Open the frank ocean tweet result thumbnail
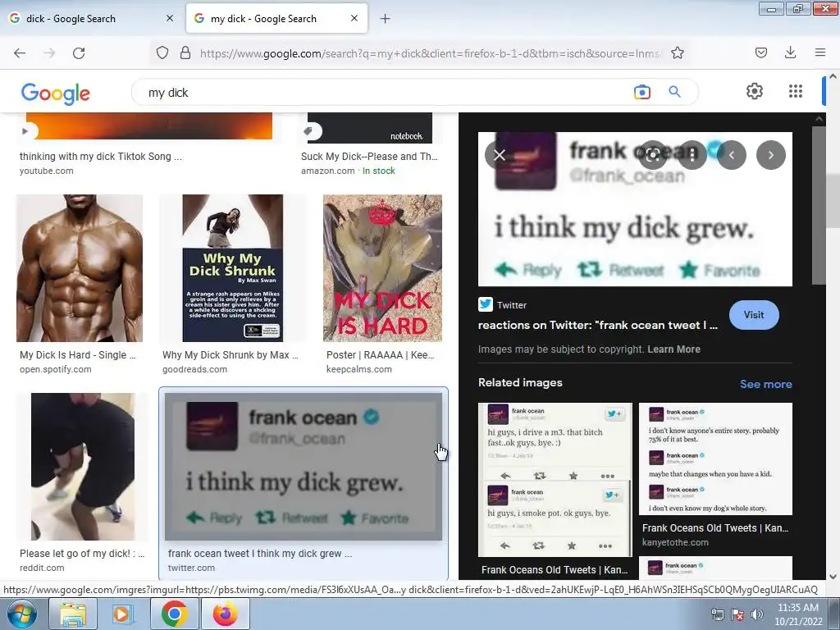Screen dimensions: 840x630 (304, 467)
